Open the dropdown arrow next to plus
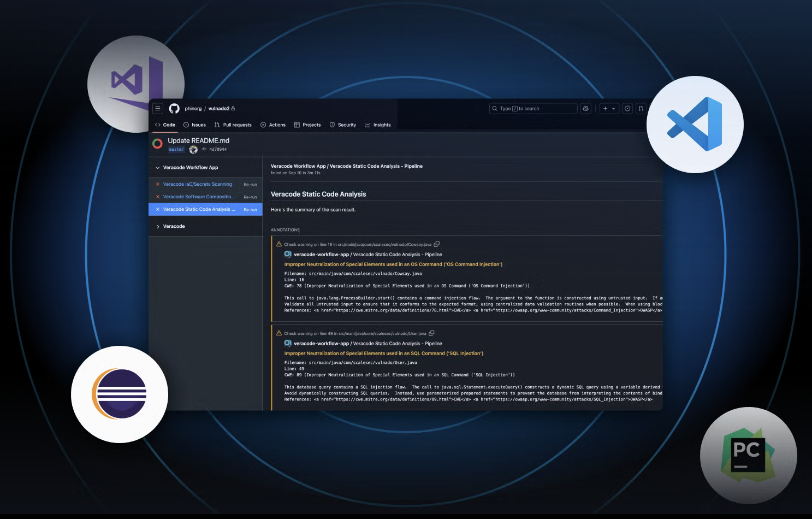The height and width of the screenshot is (519, 812). click(614, 109)
